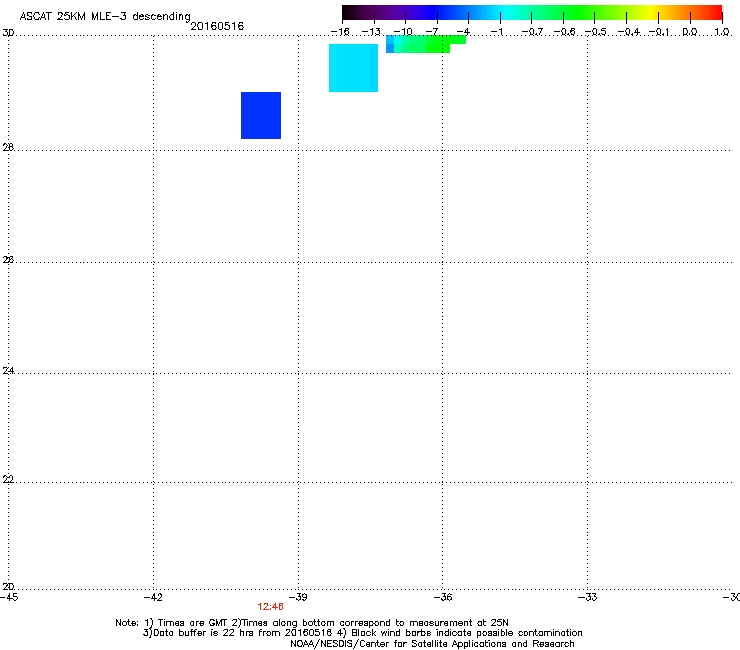Screen dimensions: 740x650
Task: Click the 24 latitude axis label
Action: [8, 371]
